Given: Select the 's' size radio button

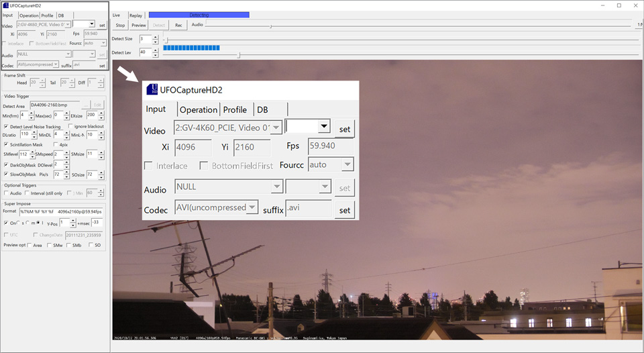Looking at the screenshot, I should point(19,223).
